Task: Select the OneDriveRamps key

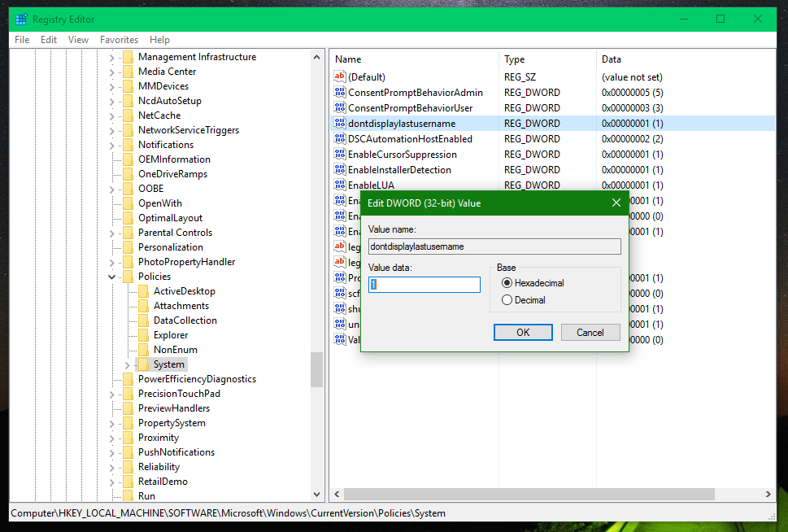Action: point(173,174)
